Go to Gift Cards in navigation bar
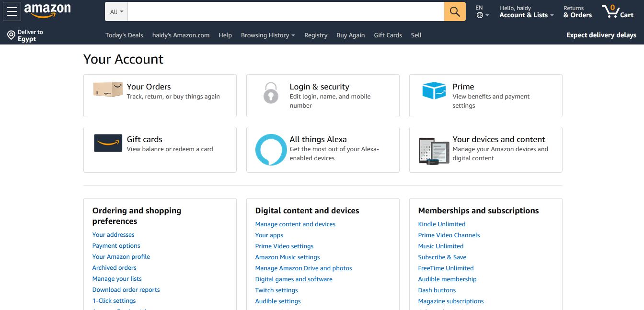Viewport: 644px width, 310px height. tap(388, 35)
